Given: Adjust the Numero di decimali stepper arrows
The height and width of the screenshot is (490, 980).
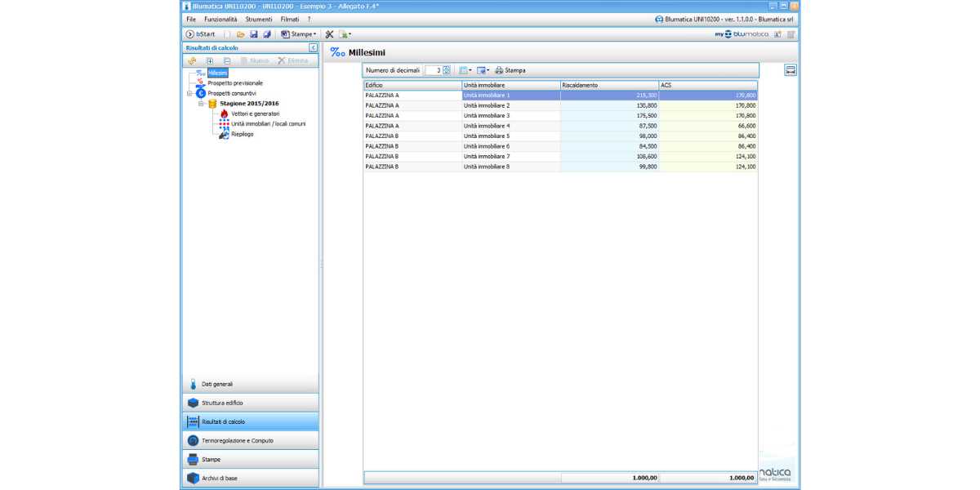Looking at the screenshot, I should [x=446, y=70].
